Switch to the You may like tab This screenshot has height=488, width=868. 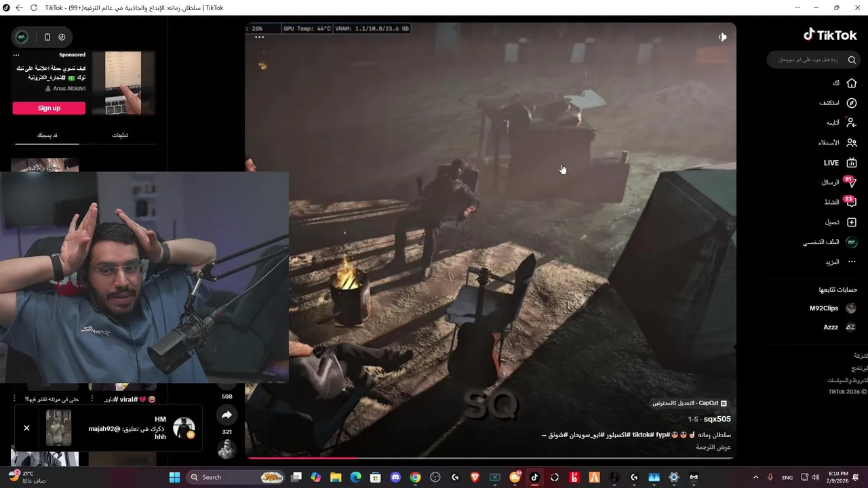(x=47, y=135)
